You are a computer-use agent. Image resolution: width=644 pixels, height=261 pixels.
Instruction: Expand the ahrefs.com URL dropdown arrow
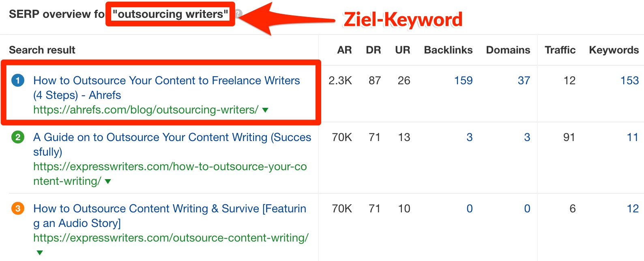tap(265, 110)
